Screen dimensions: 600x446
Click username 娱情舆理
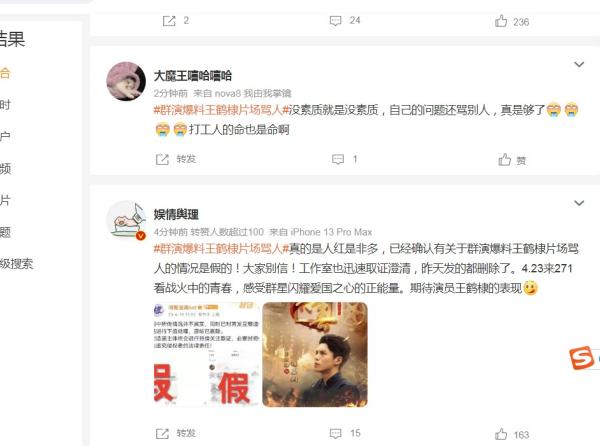[x=176, y=214]
